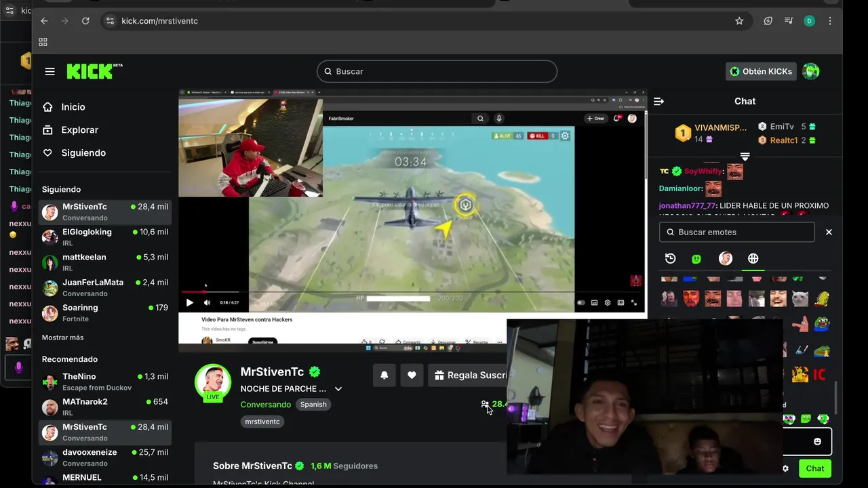Click the mrstiventc tag chip
868x488 pixels.
tap(262, 422)
